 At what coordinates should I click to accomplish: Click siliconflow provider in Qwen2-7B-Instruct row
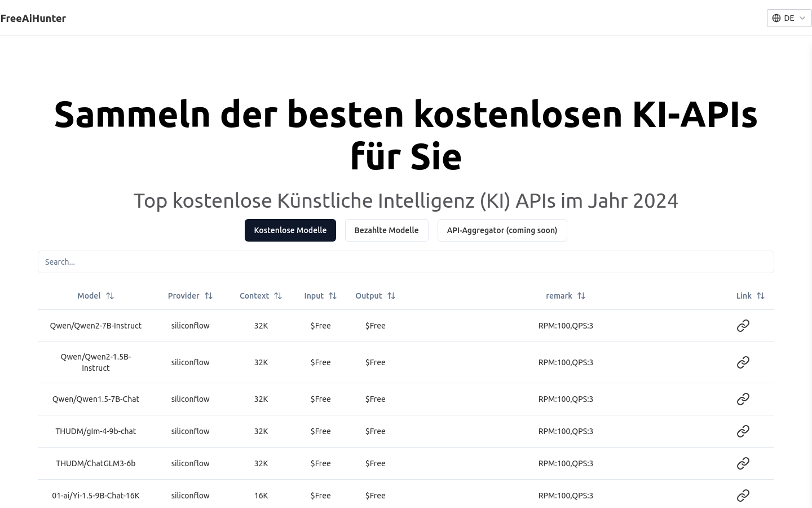tap(191, 326)
